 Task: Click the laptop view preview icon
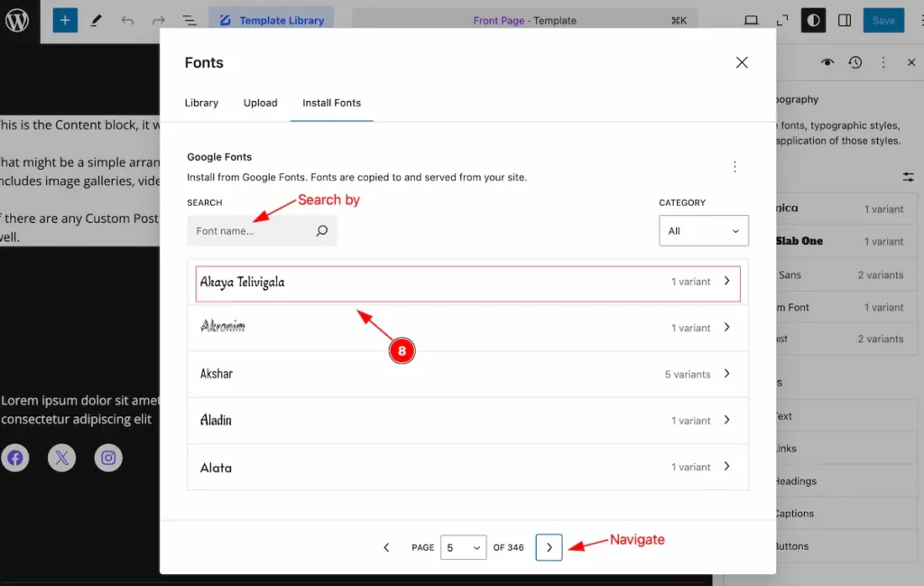tap(751, 21)
